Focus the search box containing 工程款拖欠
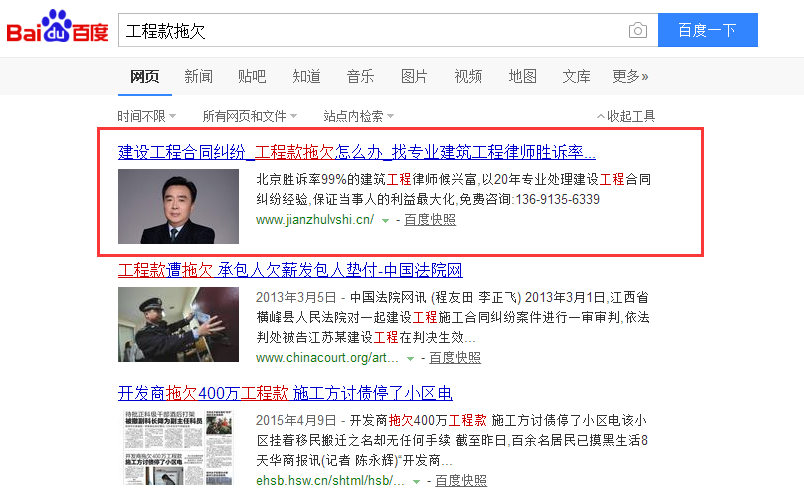804x503 pixels. tap(370, 30)
